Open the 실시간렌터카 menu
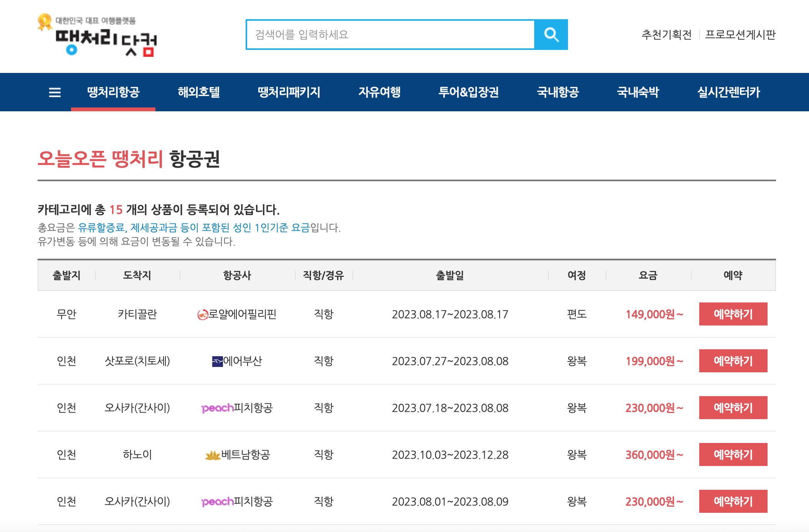This screenshot has height=532, width=809. [x=728, y=92]
